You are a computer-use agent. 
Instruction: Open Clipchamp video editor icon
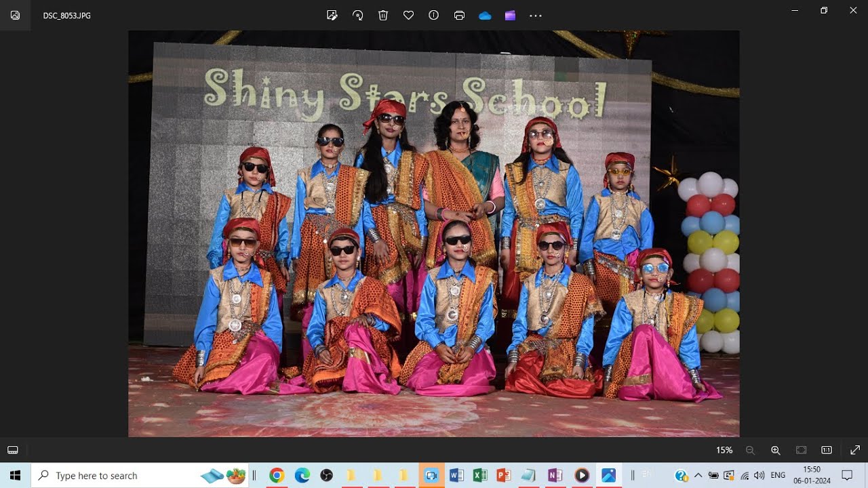tap(510, 15)
